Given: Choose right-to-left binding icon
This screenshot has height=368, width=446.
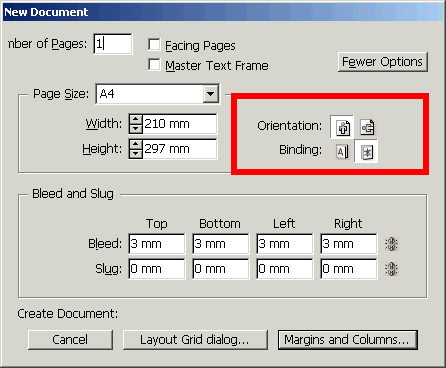Looking at the screenshot, I should [x=367, y=152].
